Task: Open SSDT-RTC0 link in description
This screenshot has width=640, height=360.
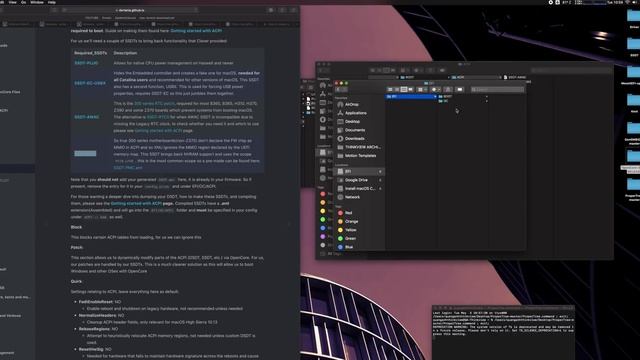Action: 158,117
